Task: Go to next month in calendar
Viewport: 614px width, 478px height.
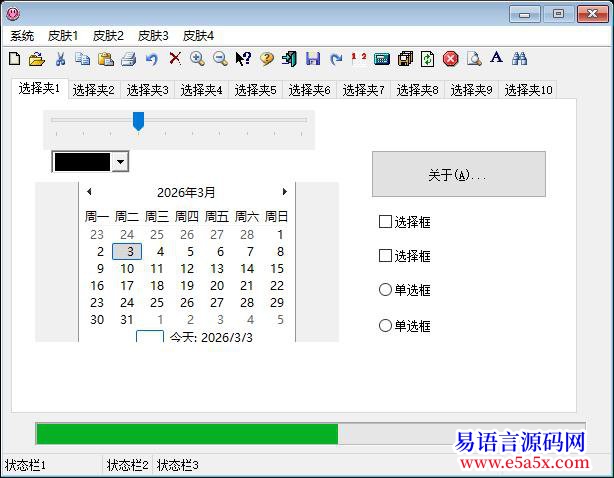Action: [x=284, y=192]
